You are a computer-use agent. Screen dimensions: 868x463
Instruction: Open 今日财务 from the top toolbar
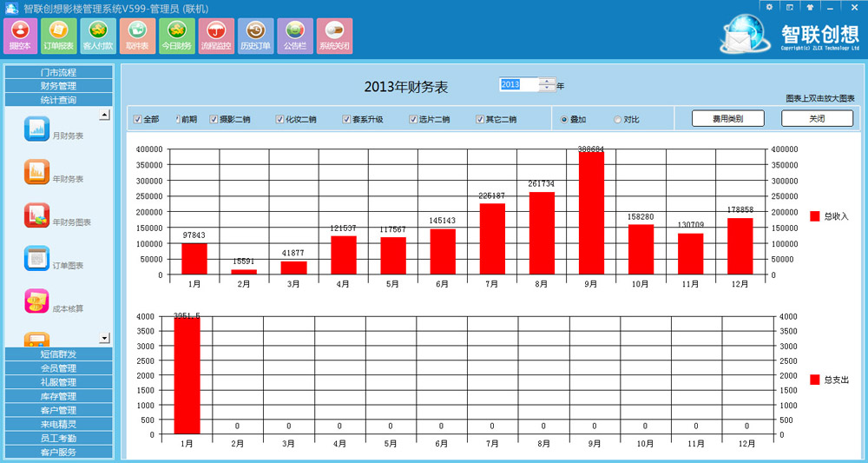click(x=176, y=36)
